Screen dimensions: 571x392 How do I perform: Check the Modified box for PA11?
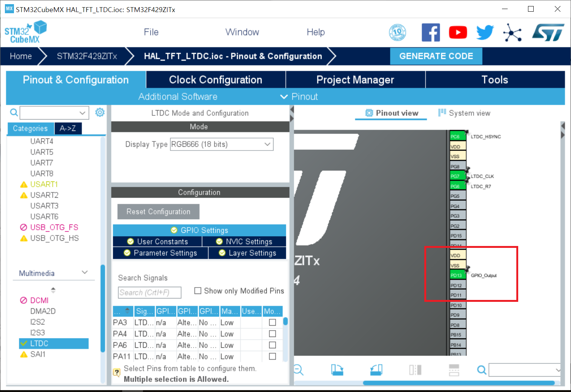[x=272, y=357]
